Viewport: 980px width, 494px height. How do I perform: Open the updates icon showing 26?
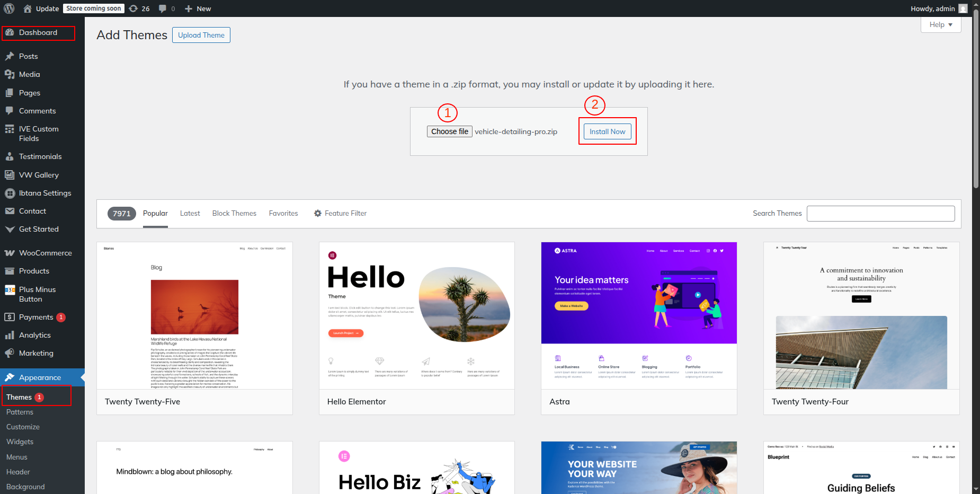133,8
